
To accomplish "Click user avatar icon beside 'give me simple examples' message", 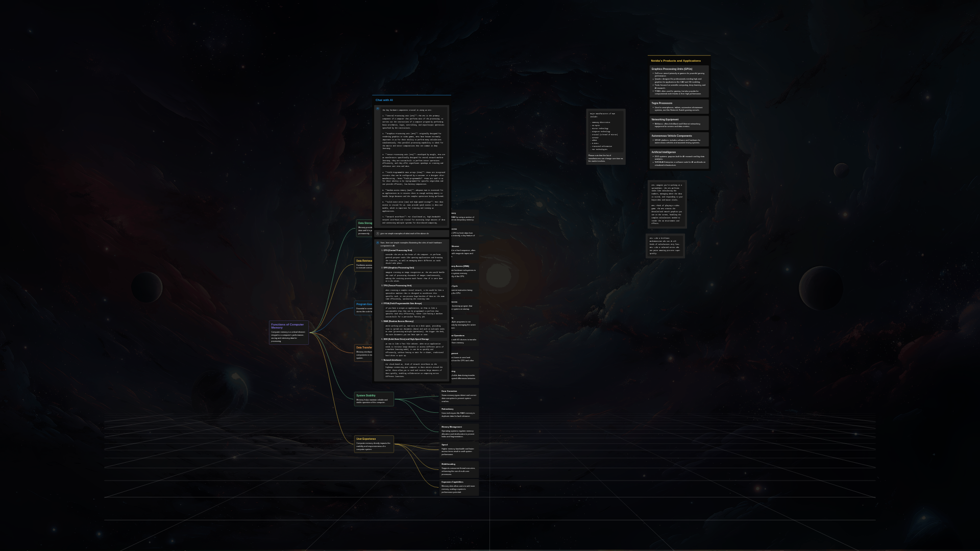I will pos(378,234).
